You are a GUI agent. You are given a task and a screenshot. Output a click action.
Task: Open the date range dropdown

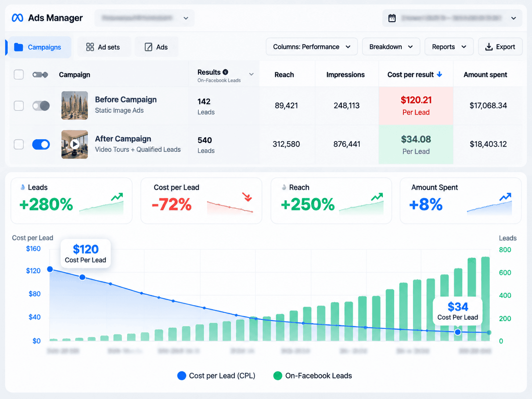coord(452,18)
